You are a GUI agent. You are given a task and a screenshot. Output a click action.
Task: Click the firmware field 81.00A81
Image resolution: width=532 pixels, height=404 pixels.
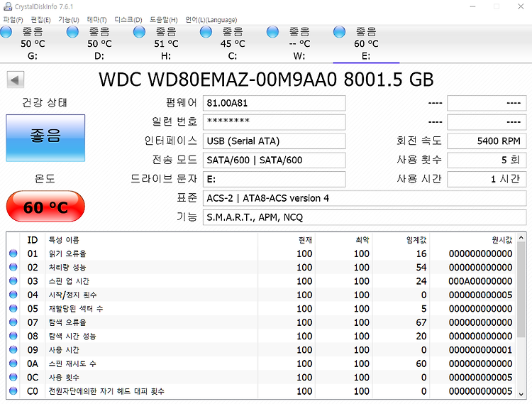point(274,103)
